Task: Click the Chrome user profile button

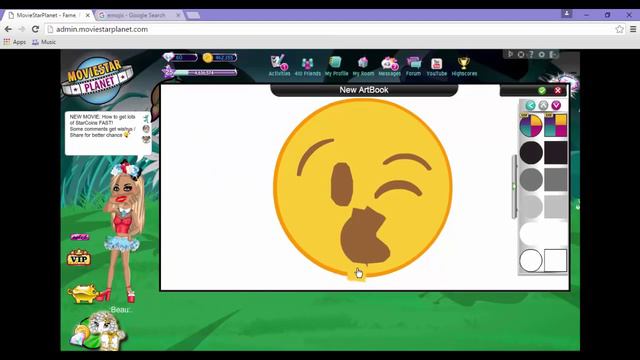Action: tap(567, 14)
